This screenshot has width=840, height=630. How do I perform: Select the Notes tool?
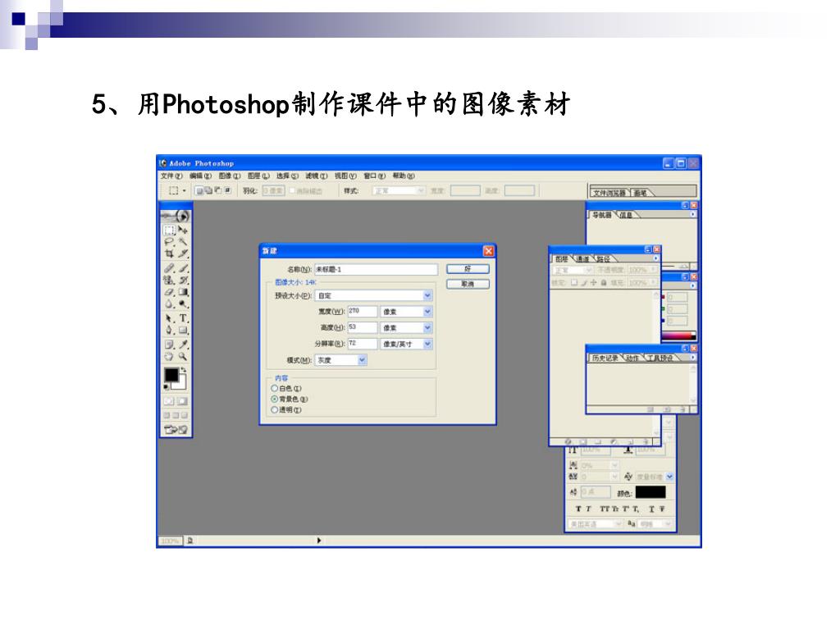coord(169,345)
